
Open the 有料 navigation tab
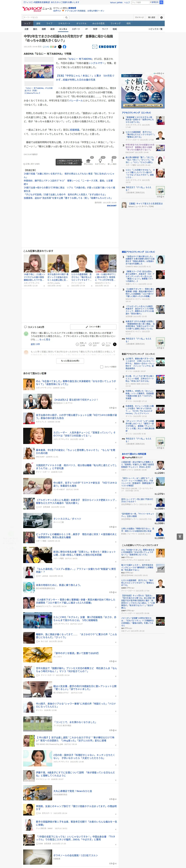click(x=128, y=24)
